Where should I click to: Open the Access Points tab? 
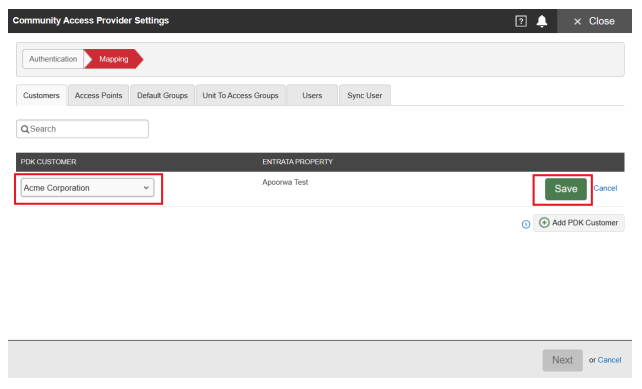pyautogui.click(x=98, y=95)
